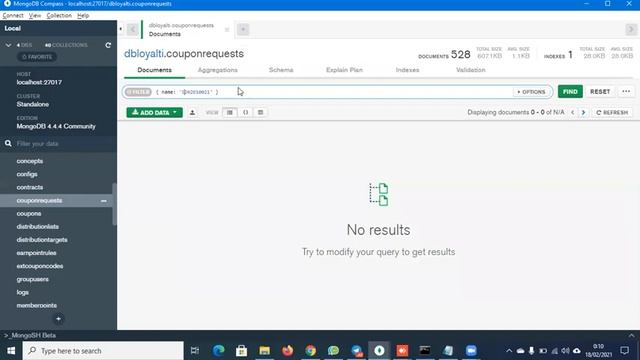Click the FILTER label pill
The image size is (640, 360).
pyautogui.click(x=138, y=92)
